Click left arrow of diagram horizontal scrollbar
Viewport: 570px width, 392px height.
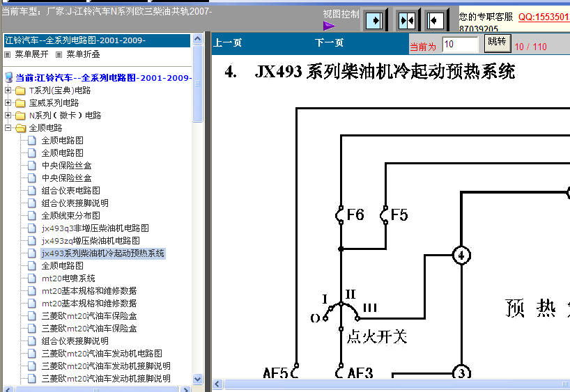tap(217, 384)
